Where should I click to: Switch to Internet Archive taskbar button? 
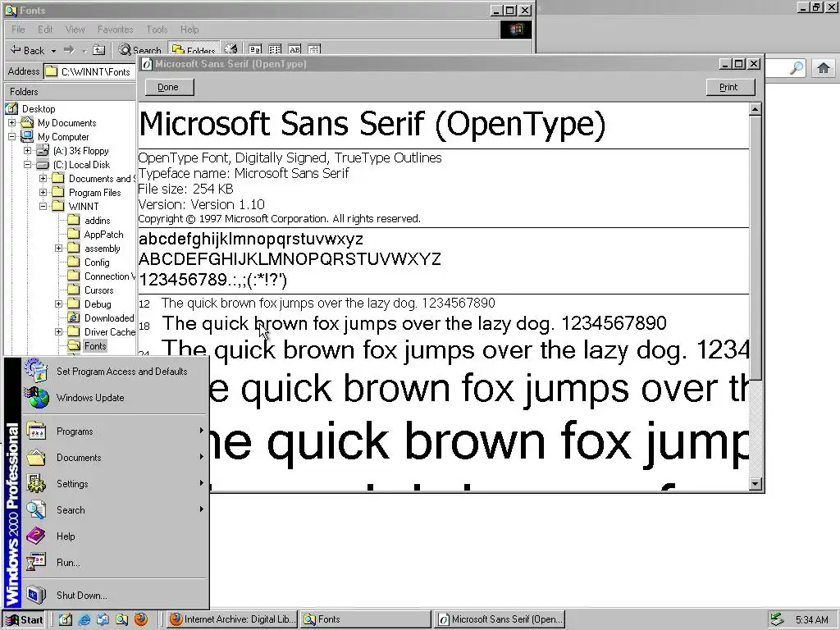(231, 619)
